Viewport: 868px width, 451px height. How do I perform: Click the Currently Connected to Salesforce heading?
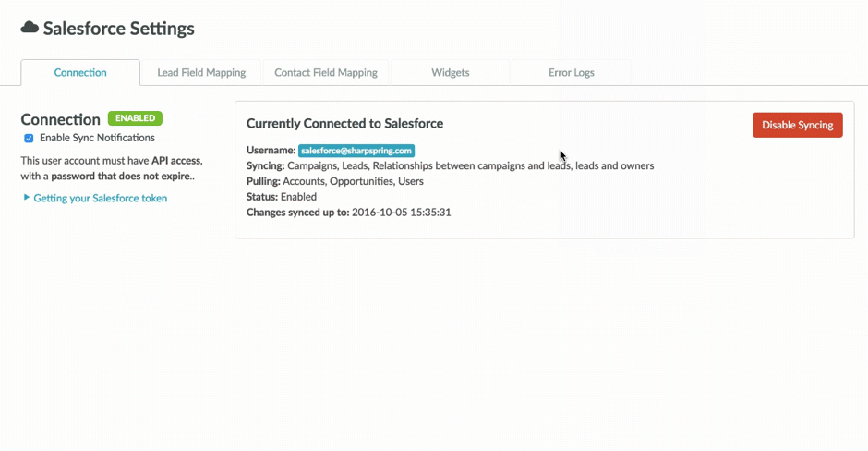[344, 124]
